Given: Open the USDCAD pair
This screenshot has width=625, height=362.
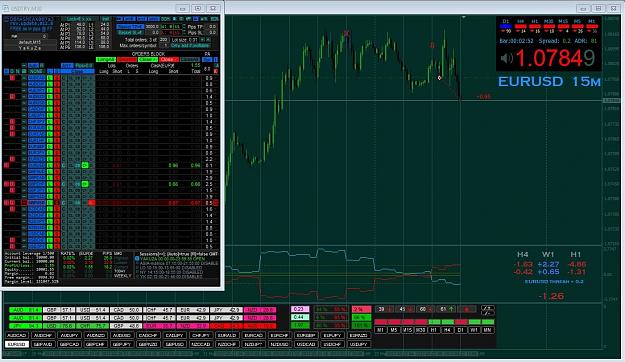Looking at the screenshot, I should pyautogui.click(x=306, y=344).
